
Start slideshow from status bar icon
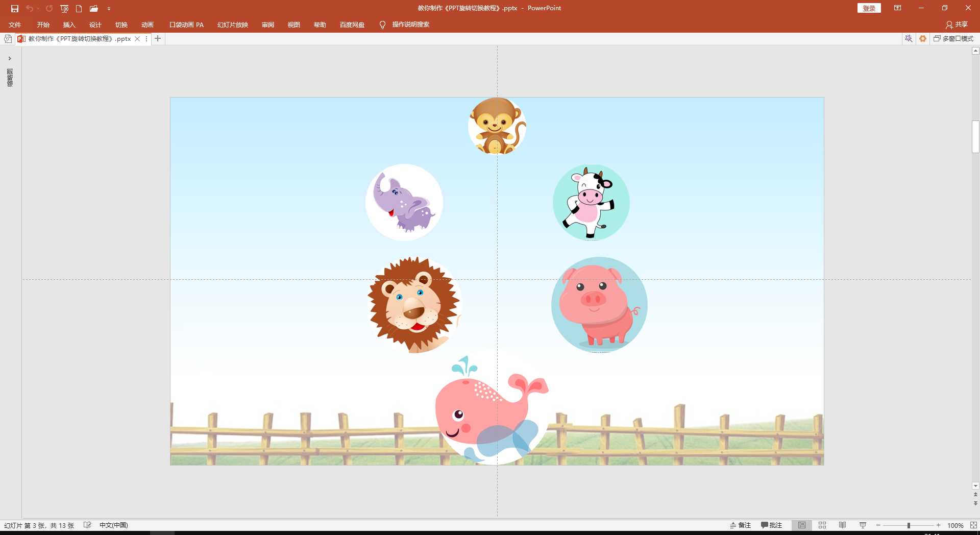pos(863,525)
